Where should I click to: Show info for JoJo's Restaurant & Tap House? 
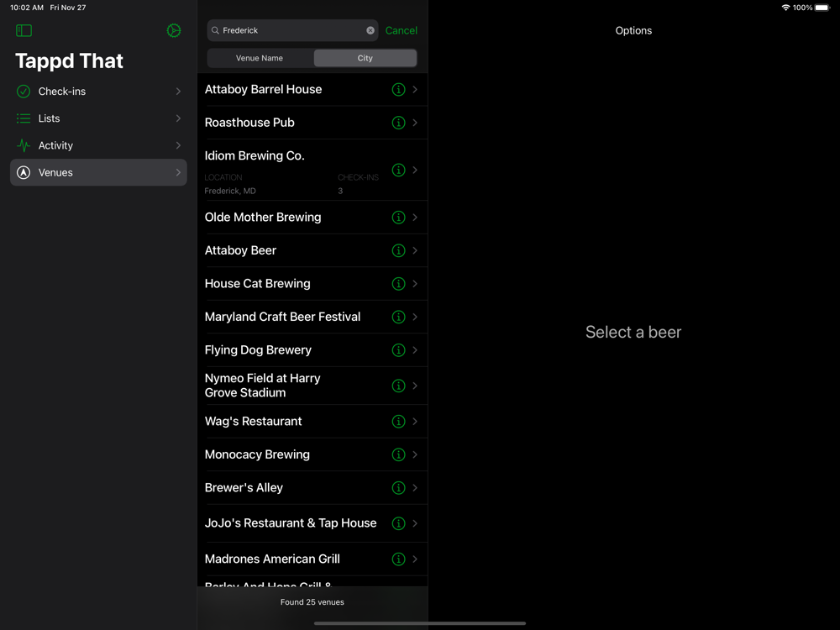coord(398,523)
